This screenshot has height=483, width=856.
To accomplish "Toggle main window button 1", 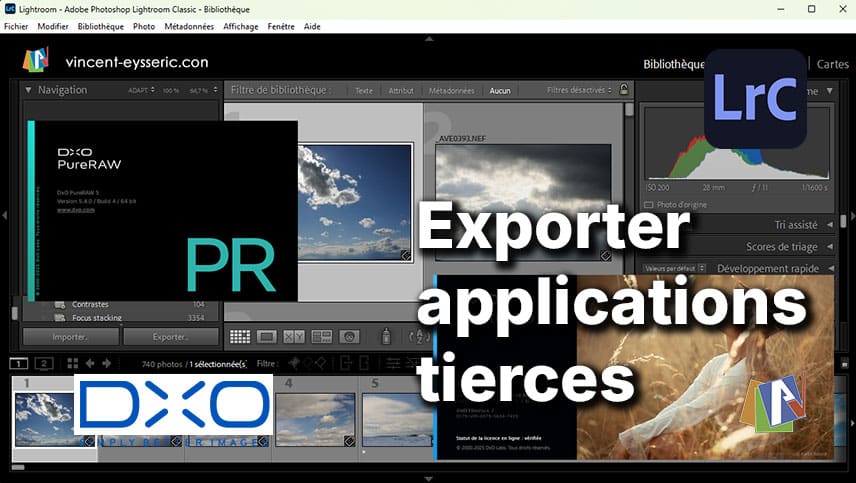I will pos(19,363).
